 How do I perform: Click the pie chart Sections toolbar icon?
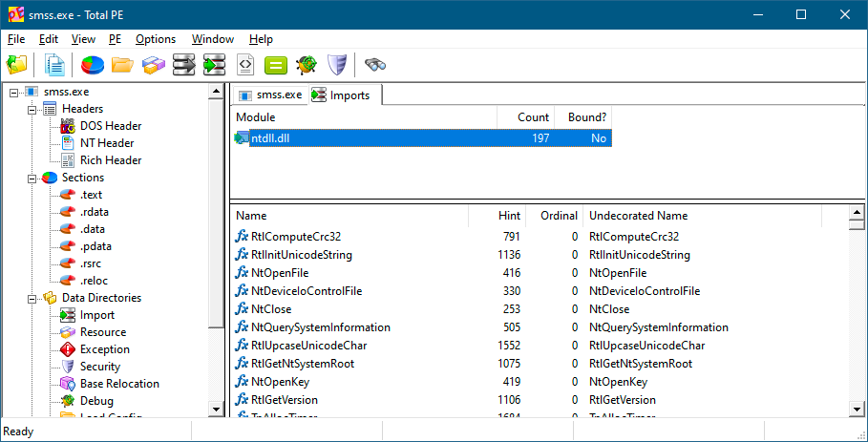coord(93,65)
